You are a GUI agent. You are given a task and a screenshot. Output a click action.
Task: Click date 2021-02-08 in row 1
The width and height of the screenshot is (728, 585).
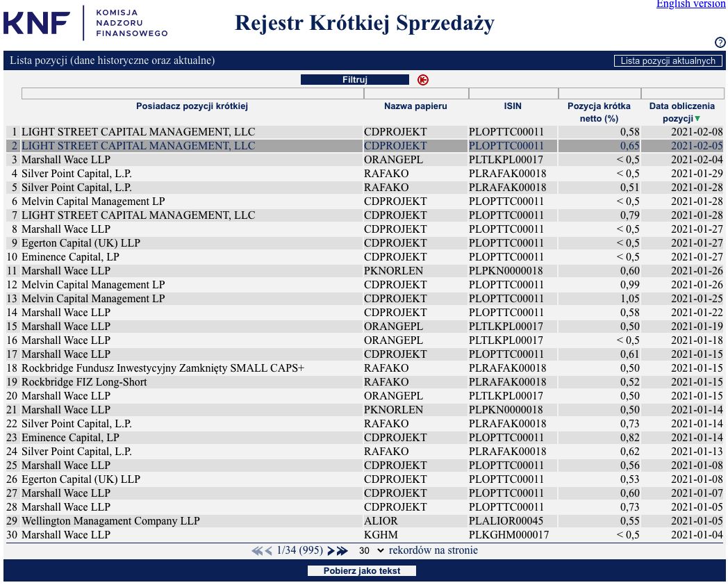pos(697,132)
